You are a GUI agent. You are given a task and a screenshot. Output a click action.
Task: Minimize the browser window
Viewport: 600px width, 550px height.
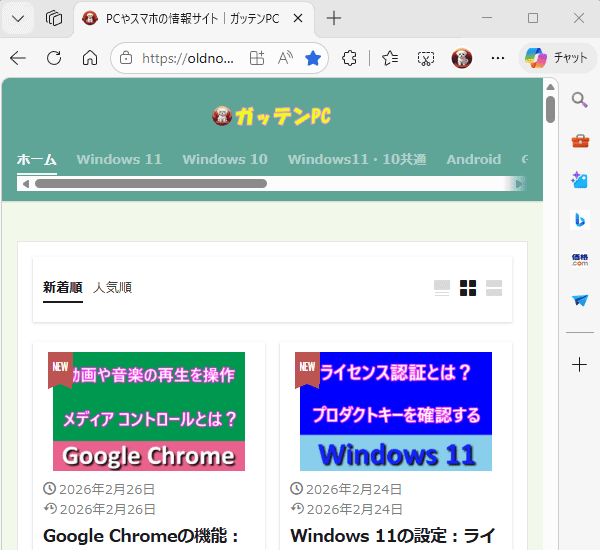pyautogui.click(x=487, y=18)
